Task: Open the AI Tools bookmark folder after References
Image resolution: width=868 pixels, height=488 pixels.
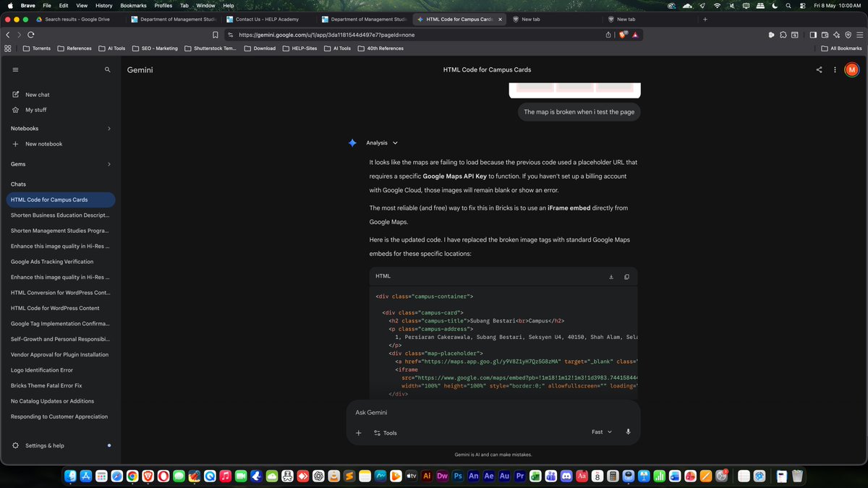Action: [111, 48]
